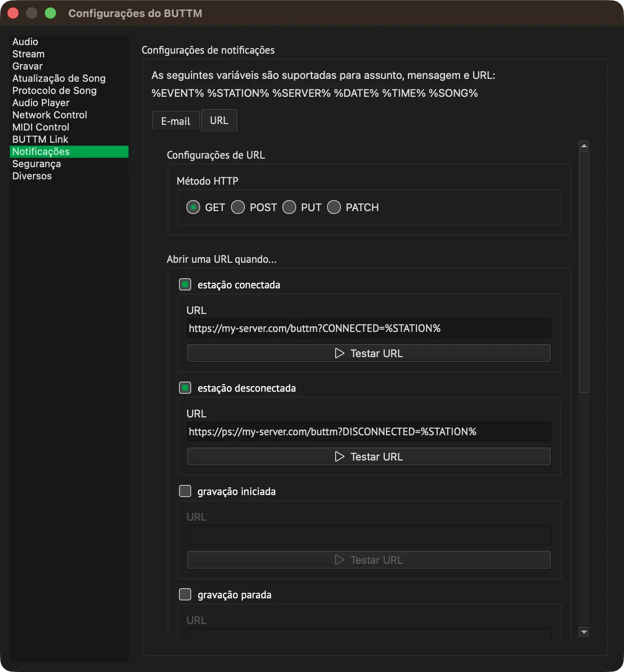Open Stream settings in sidebar
The image size is (624, 672).
(x=69, y=54)
